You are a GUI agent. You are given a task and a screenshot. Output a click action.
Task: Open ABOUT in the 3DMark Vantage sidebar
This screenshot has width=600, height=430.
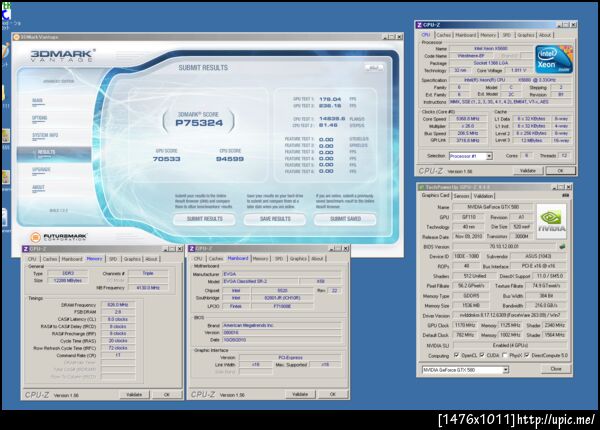(x=38, y=187)
